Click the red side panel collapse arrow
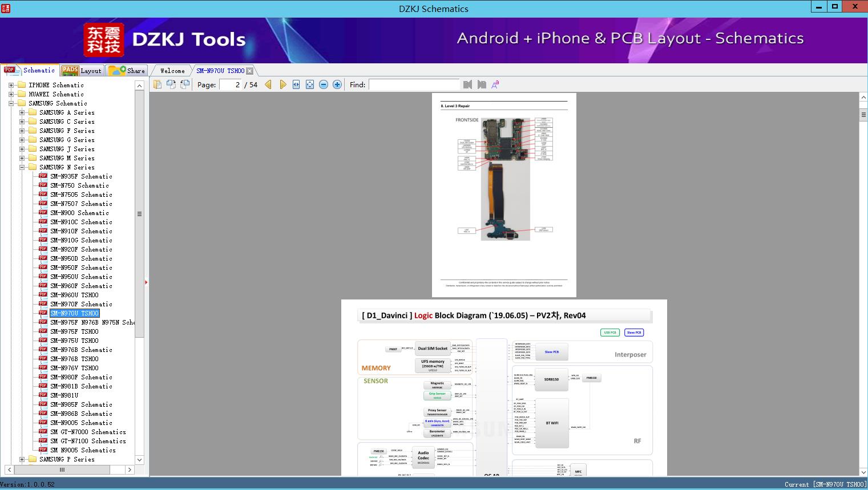The height and width of the screenshot is (490, 868). pos(146,282)
